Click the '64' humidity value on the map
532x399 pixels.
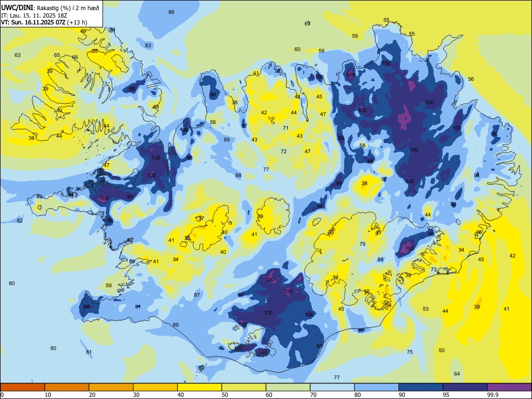pos(457,373)
